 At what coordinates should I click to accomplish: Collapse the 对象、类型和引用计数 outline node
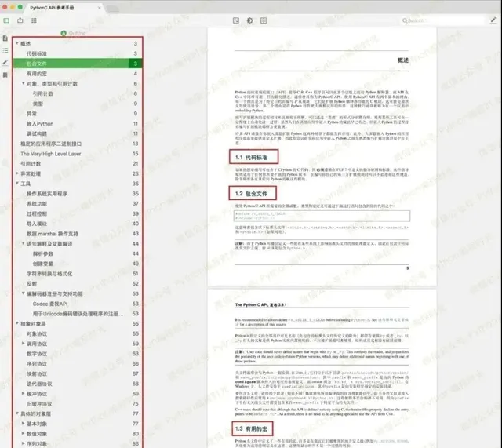23,83
